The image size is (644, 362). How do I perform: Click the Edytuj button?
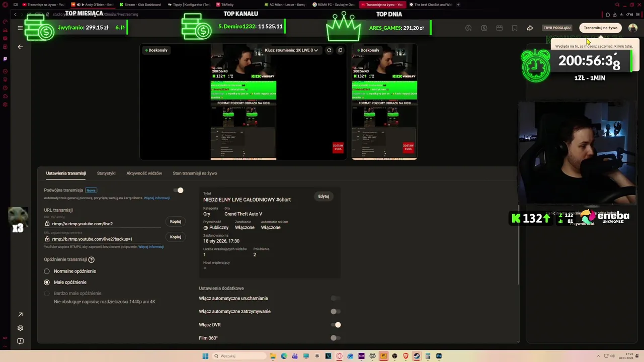[324, 196]
